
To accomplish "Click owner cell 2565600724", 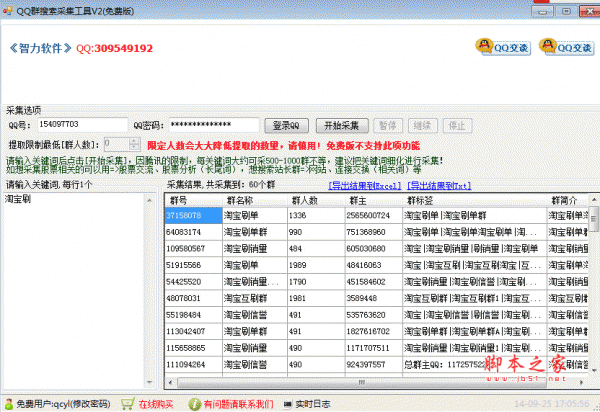I will [373, 215].
